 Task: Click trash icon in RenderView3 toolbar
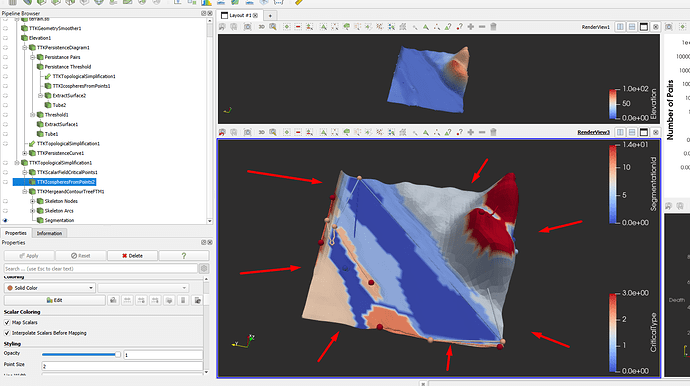pyautogui.click(x=493, y=132)
